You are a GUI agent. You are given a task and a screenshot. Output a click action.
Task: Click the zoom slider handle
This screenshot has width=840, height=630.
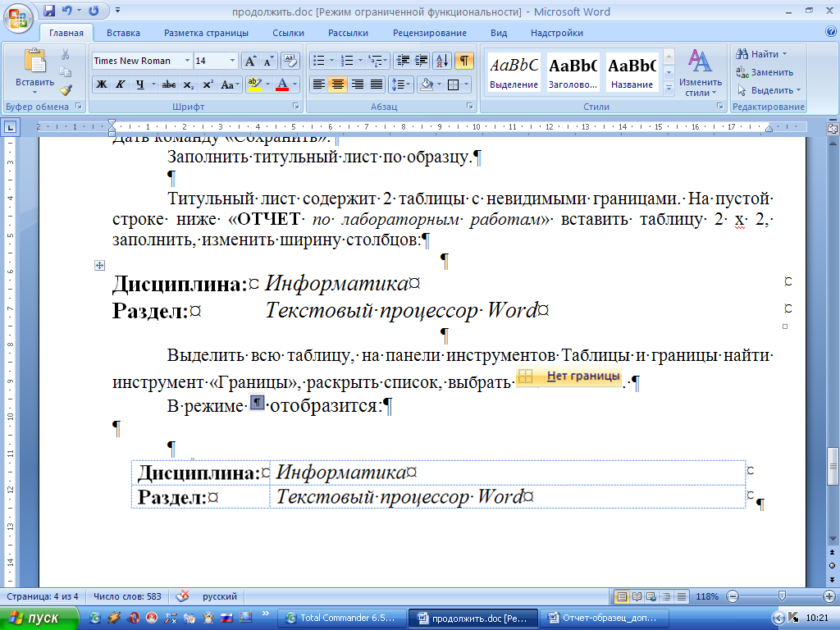[782, 596]
